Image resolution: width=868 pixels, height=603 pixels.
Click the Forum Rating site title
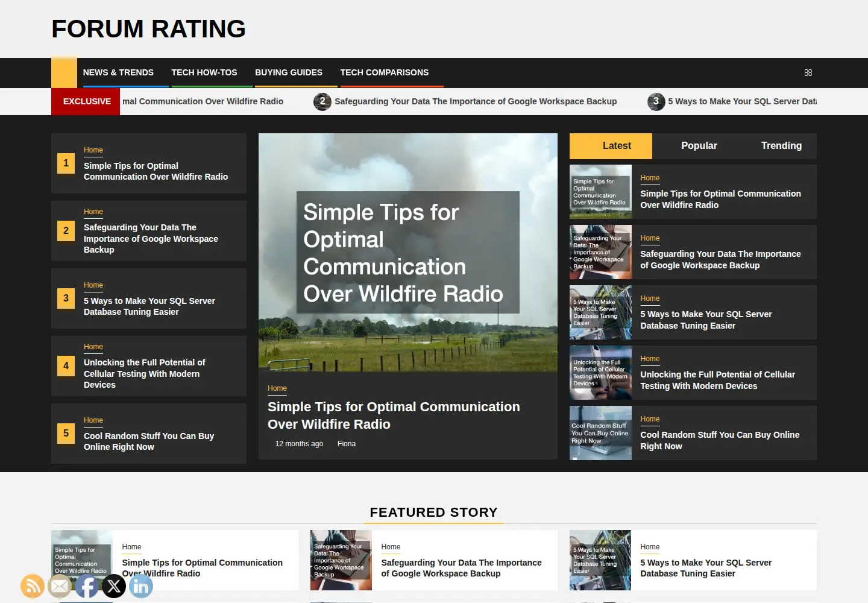(x=149, y=29)
